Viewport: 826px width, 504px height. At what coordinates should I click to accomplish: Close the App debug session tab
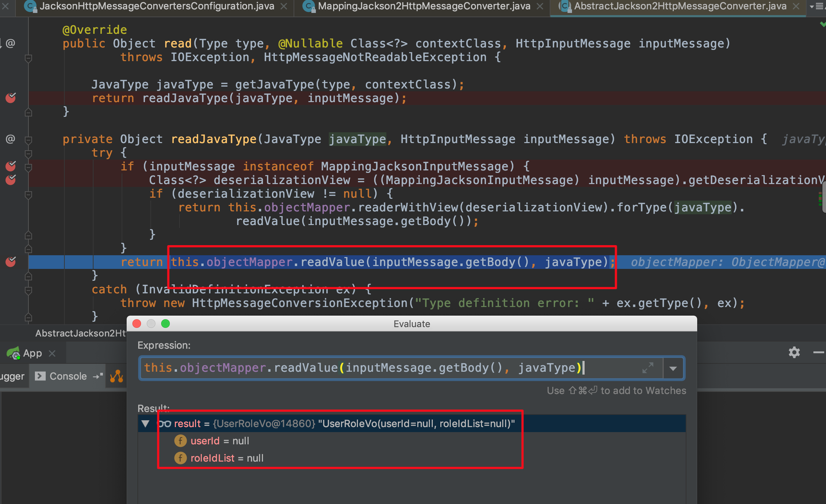pos(52,353)
